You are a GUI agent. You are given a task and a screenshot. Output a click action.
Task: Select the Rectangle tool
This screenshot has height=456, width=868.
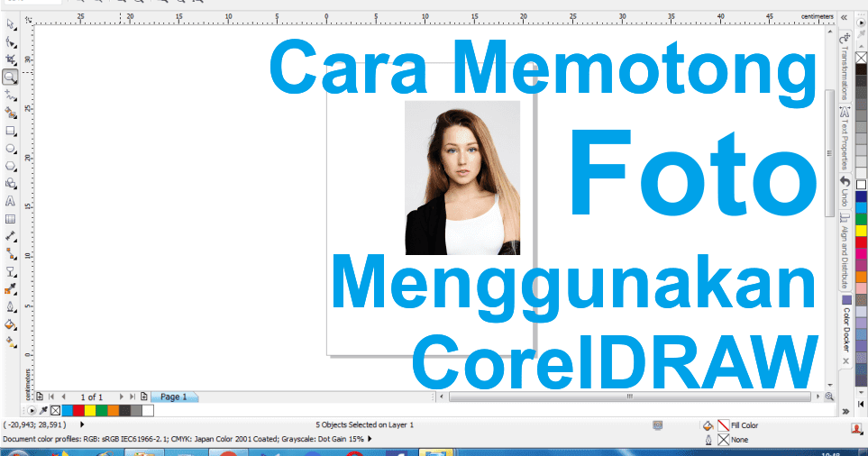pyautogui.click(x=10, y=132)
